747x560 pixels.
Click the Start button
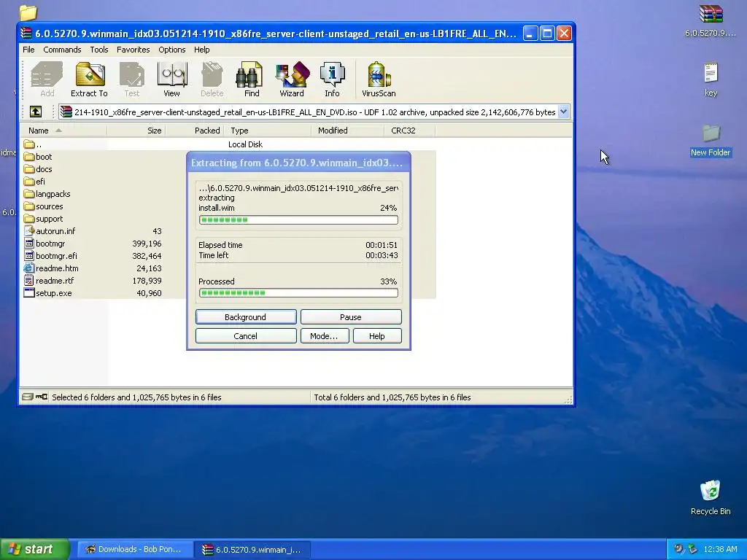pyautogui.click(x=35, y=549)
